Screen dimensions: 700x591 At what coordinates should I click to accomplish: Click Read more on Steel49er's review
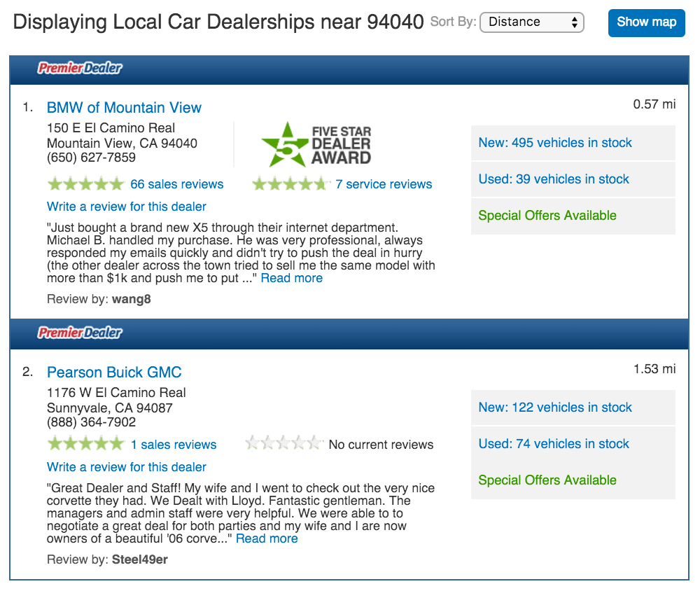tap(267, 538)
